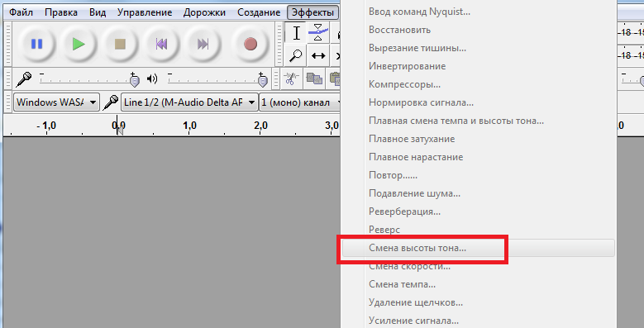644x328 pixels.
Task: Open the Вид menu
Action: pyautogui.click(x=98, y=12)
